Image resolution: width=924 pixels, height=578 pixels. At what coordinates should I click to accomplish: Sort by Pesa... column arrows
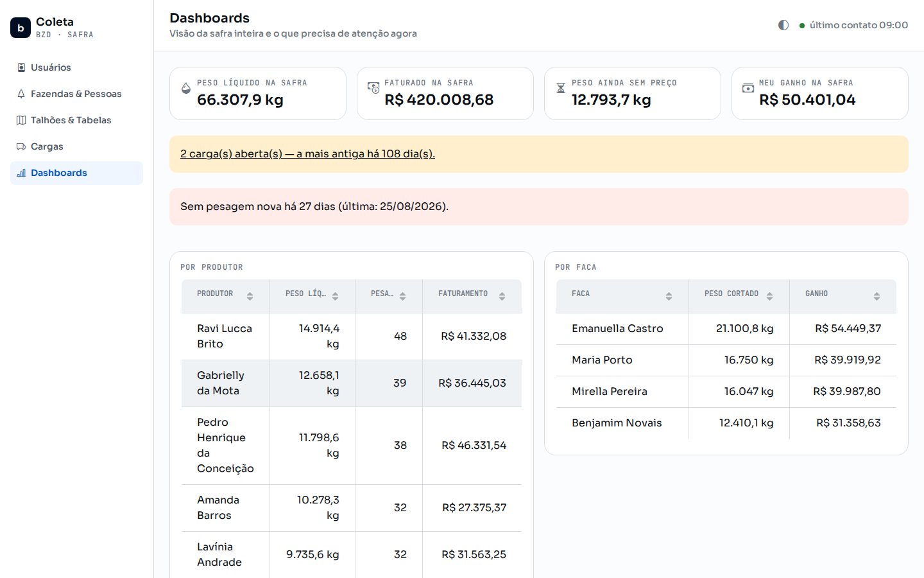click(403, 296)
